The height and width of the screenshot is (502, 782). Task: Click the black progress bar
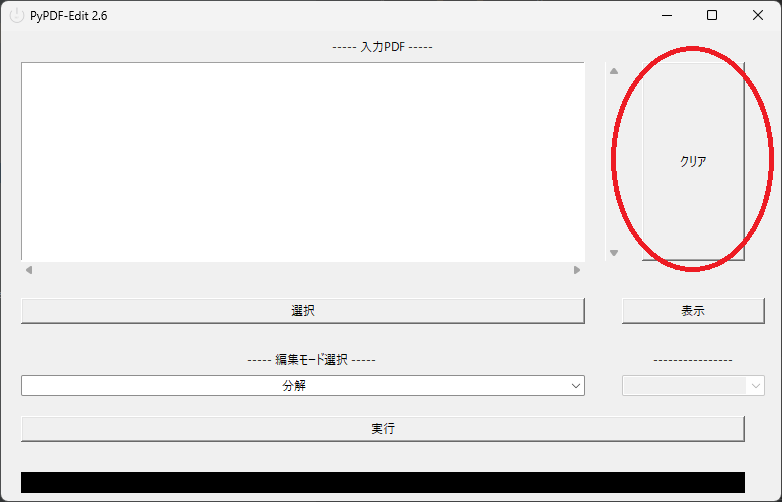tap(383, 482)
